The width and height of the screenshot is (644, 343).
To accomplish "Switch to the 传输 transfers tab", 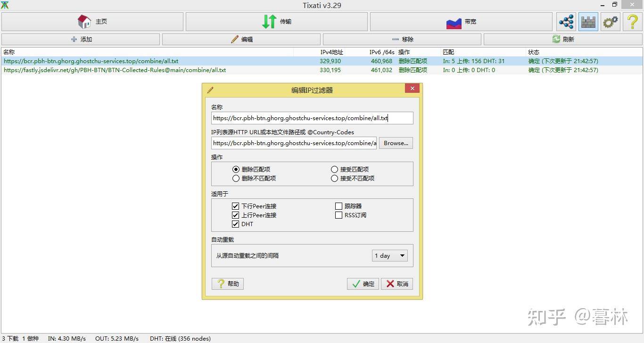I will [x=277, y=22].
